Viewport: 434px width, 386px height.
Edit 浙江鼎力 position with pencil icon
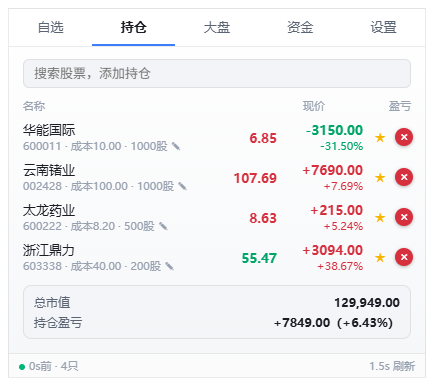tap(169, 266)
